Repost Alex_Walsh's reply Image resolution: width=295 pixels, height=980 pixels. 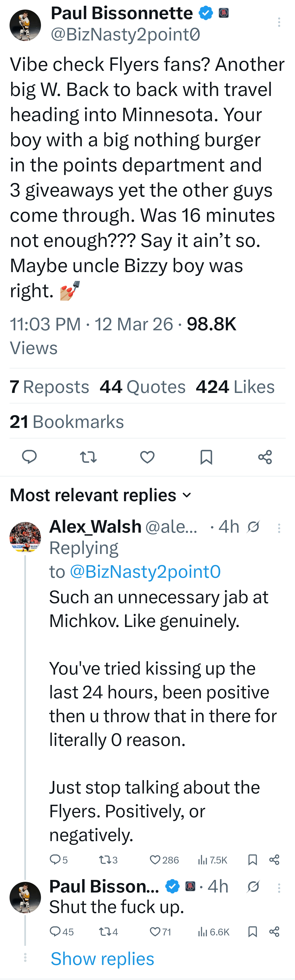[104, 860]
